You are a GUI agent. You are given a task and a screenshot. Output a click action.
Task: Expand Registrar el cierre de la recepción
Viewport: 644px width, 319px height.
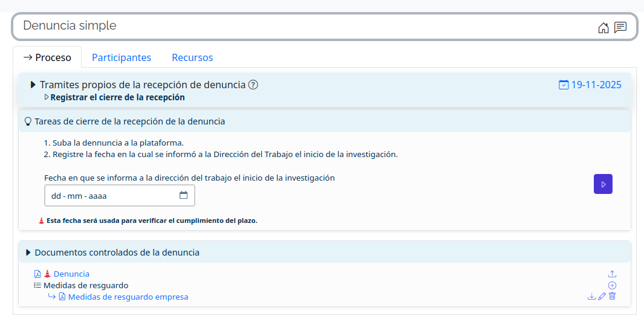click(47, 97)
